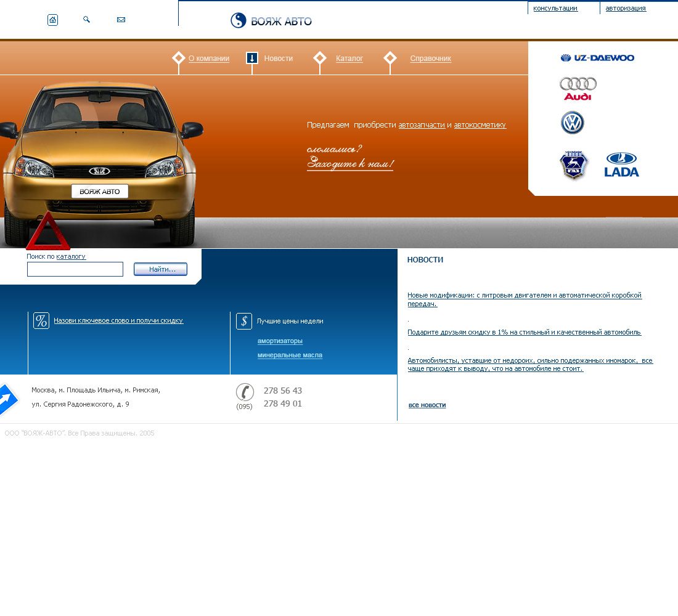Viewport: 678px width, 616px height.
Task: Open амортизаторы link
Action: pos(280,341)
